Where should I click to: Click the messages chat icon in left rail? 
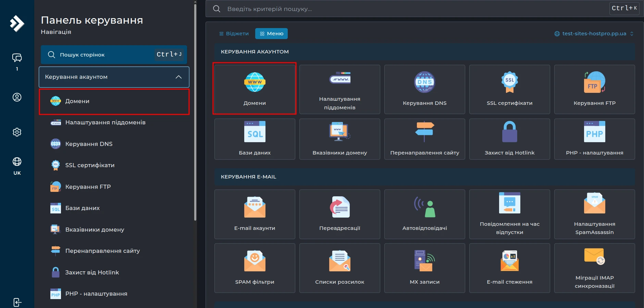pyautogui.click(x=17, y=58)
